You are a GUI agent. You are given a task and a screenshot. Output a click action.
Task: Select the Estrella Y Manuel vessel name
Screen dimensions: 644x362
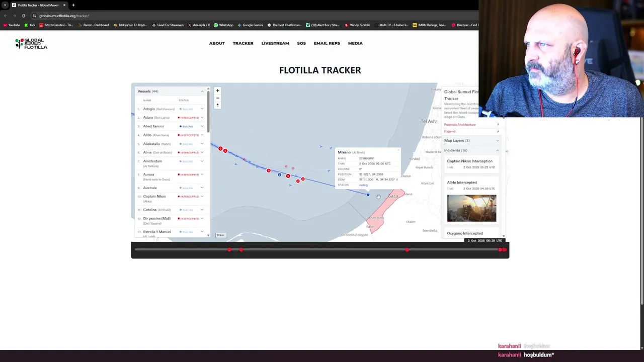(x=157, y=232)
